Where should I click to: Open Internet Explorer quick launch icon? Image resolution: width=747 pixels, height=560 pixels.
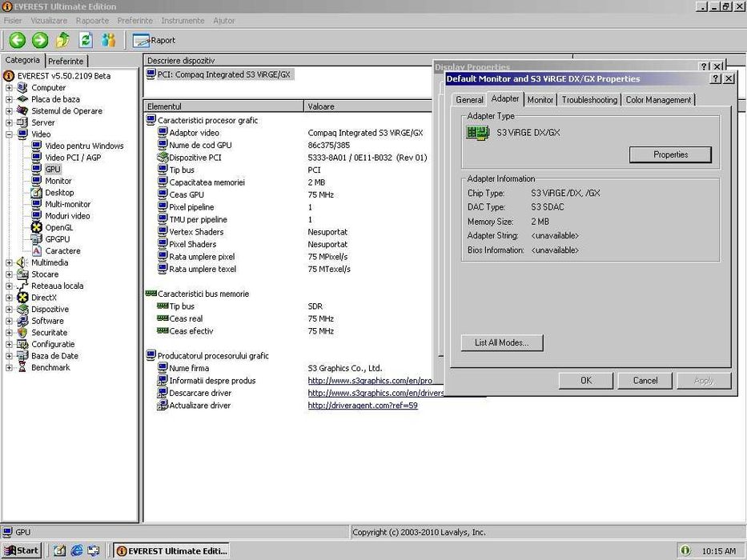(77, 550)
